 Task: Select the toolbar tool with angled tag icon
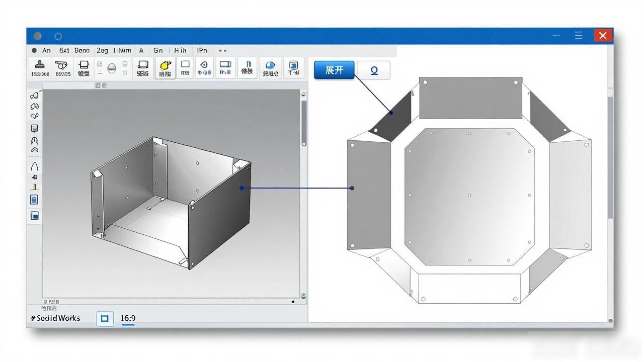point(204,68)
